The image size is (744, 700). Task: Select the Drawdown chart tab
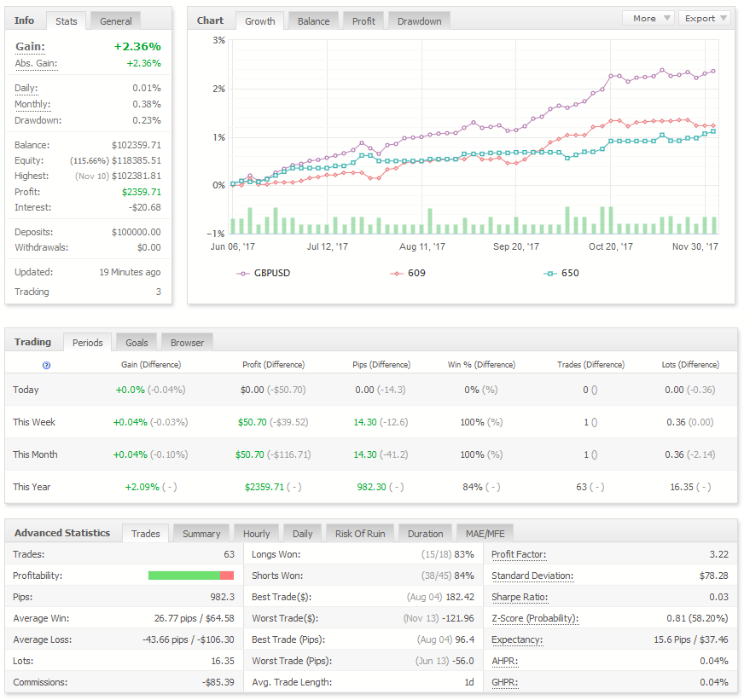(x=420, y=21)
